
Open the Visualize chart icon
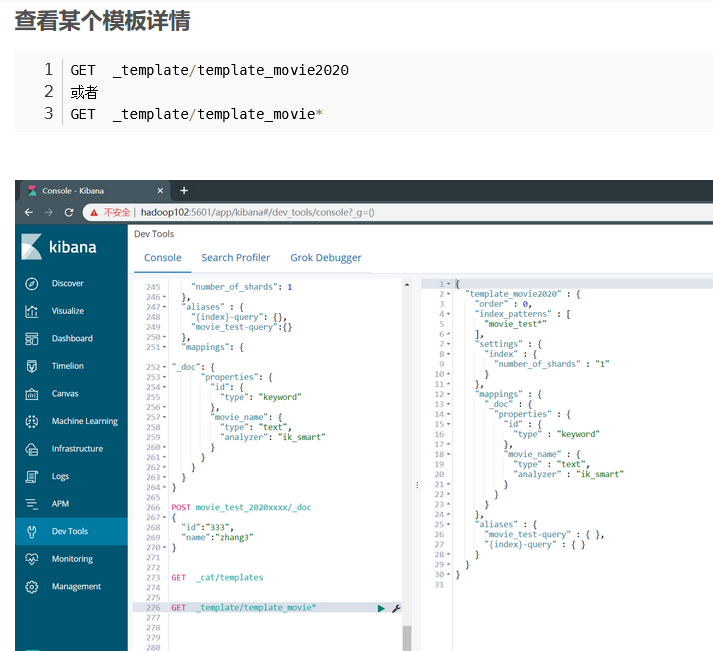point(31,311)
